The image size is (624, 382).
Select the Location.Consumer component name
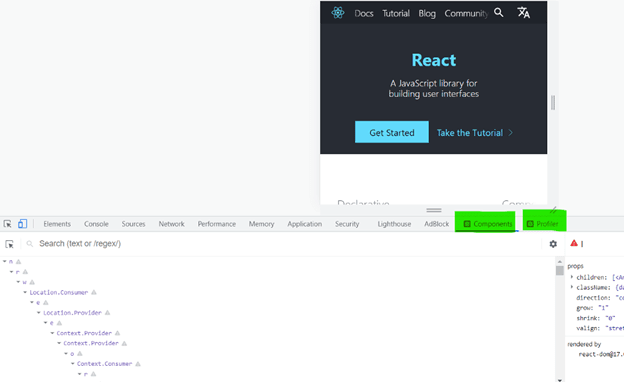pos(58,292)
